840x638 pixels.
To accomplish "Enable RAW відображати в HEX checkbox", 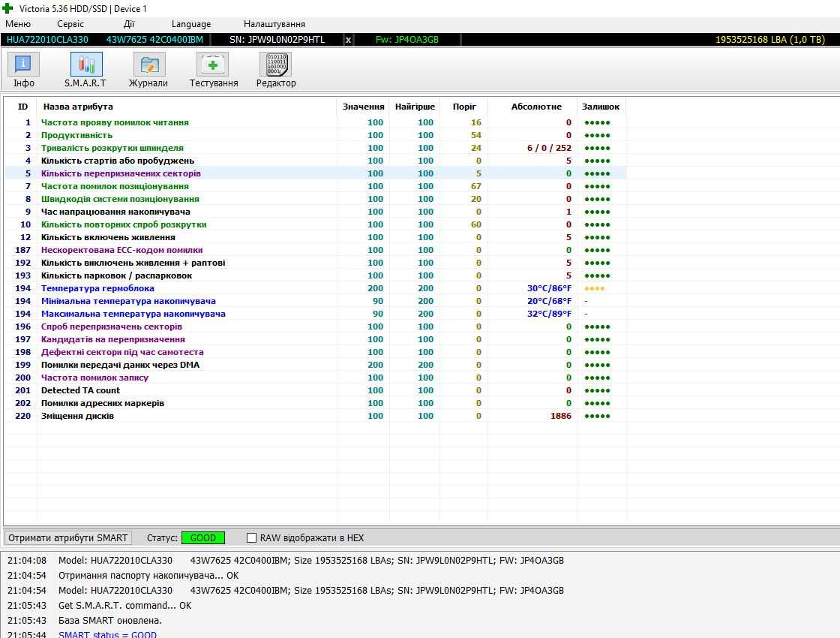I will (251, 537).
